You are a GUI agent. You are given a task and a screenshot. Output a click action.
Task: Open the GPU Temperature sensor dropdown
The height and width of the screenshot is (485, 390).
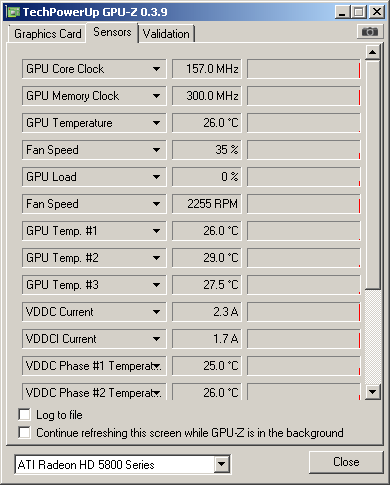coord(156,123)
